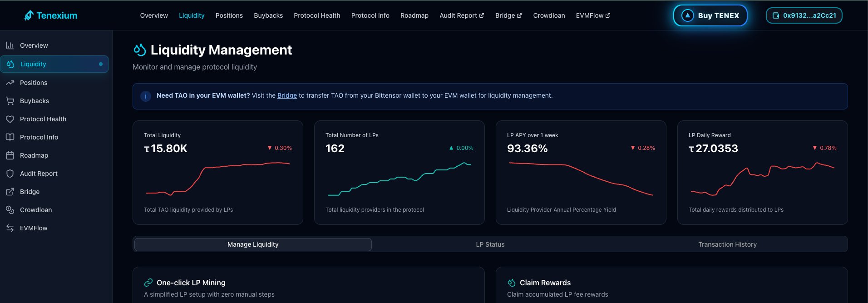This screenshot has height=303, width=868.
Task: Follow the Bridge link in the info banner
Action: tap(287, 95)
